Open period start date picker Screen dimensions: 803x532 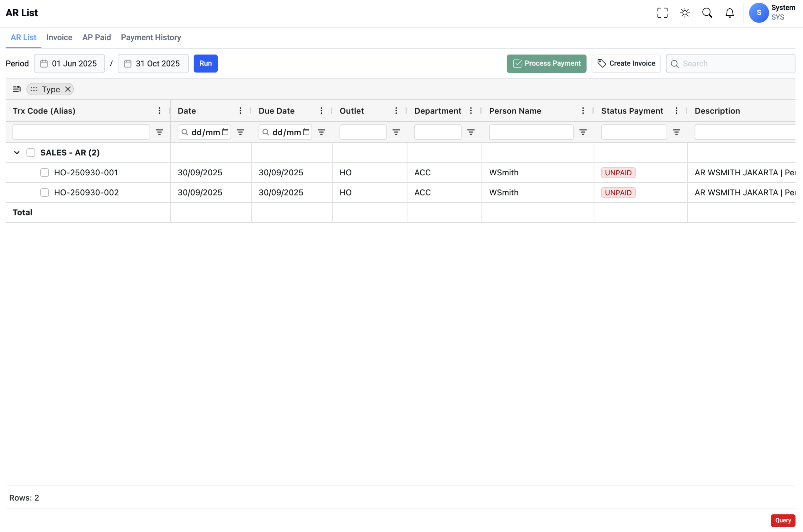pos(69,63)
